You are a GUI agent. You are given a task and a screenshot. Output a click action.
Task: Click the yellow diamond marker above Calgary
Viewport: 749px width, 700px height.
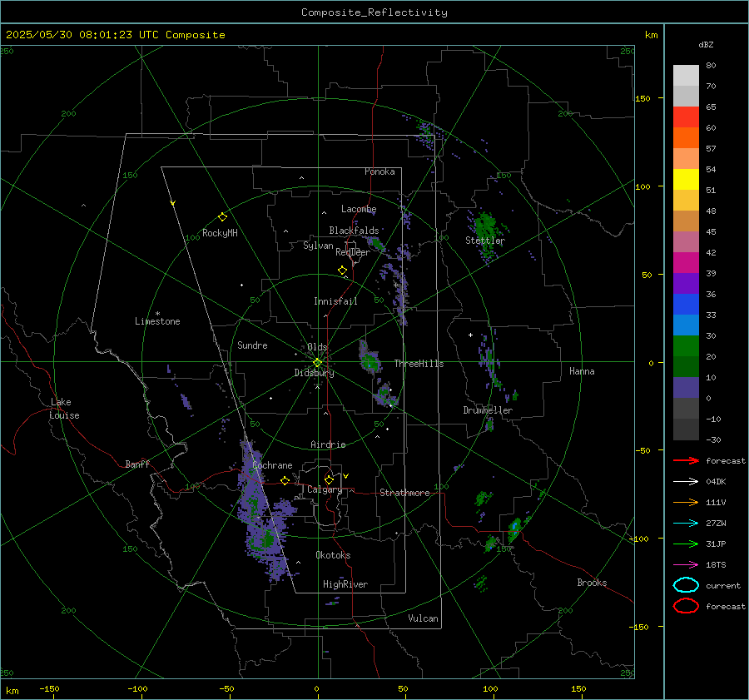point(329,479)
